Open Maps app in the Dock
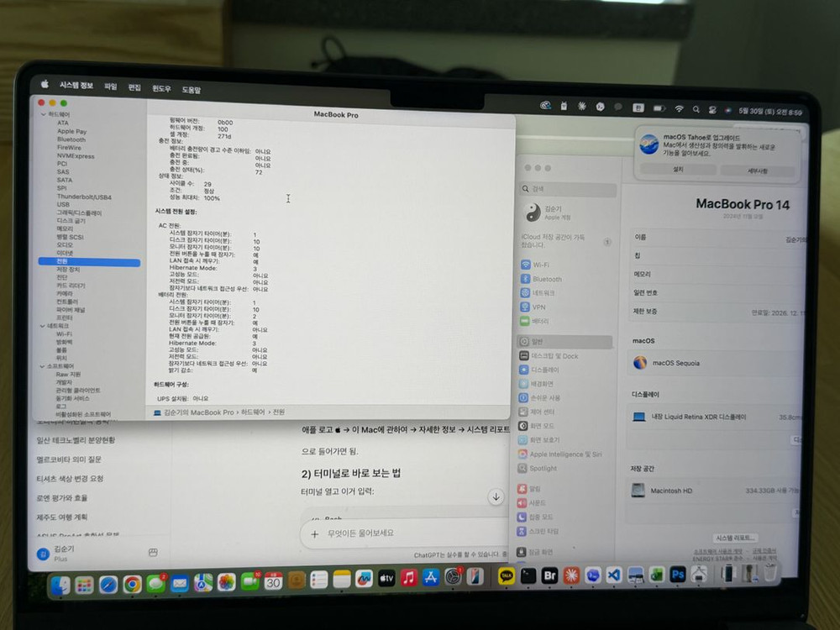Image resolution: width=840 pixels, height=630 pixels. pos(202,583)
